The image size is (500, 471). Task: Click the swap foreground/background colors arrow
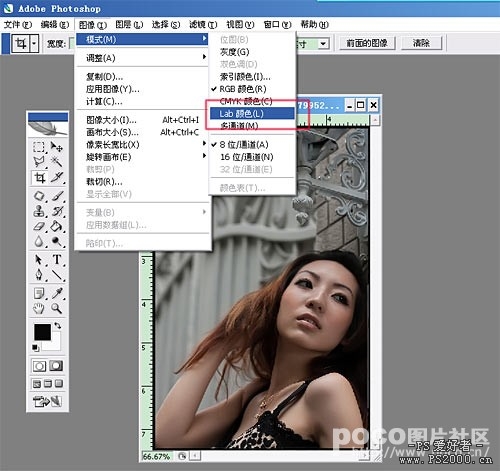(58, 325)
